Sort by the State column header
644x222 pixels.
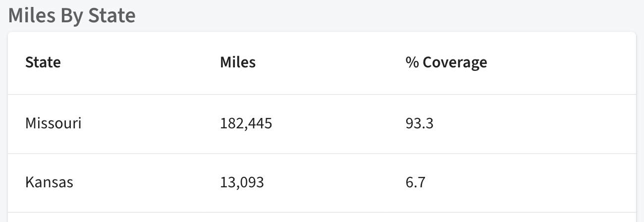coord(43,62)
